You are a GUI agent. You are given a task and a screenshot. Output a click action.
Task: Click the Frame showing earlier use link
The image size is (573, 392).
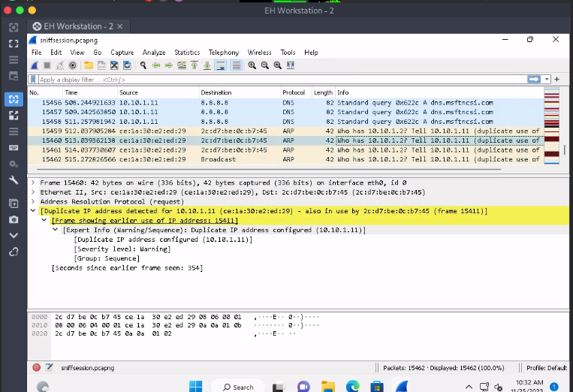(x=145, y=221)
